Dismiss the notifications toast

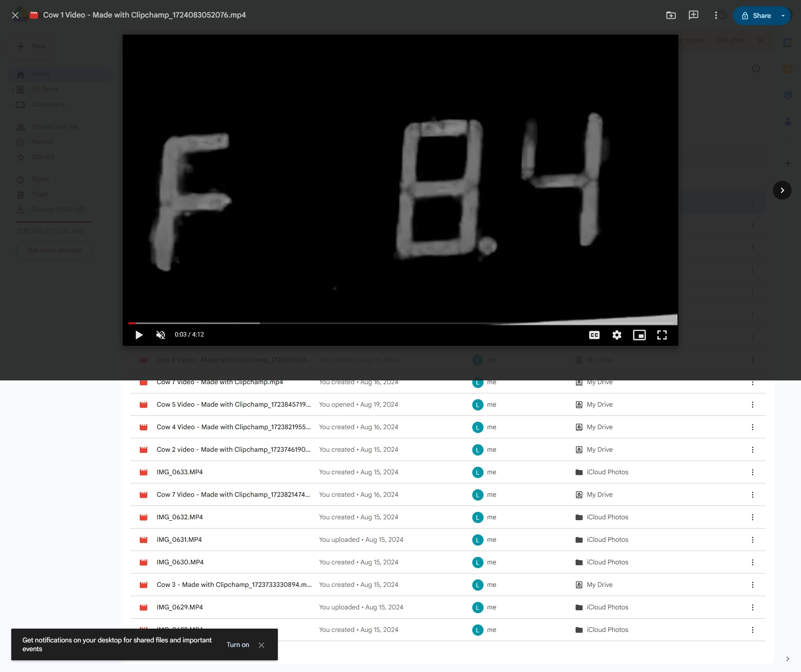(262, 645)
